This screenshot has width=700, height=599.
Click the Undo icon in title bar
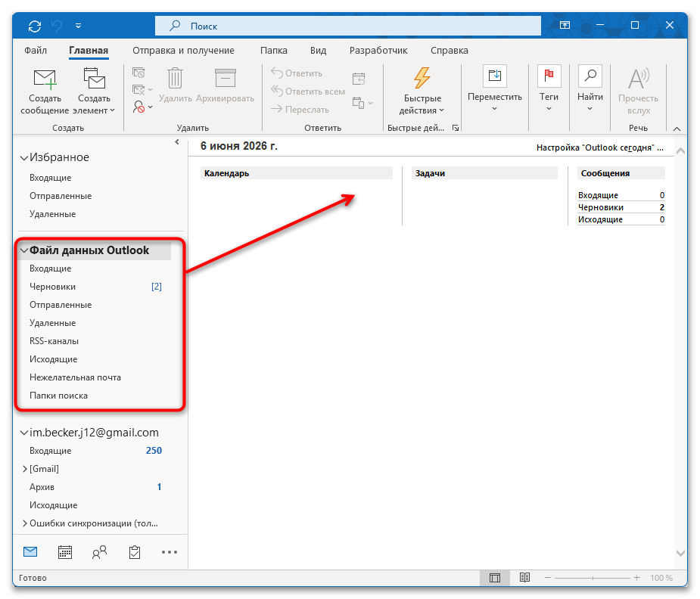coord(58,26)
